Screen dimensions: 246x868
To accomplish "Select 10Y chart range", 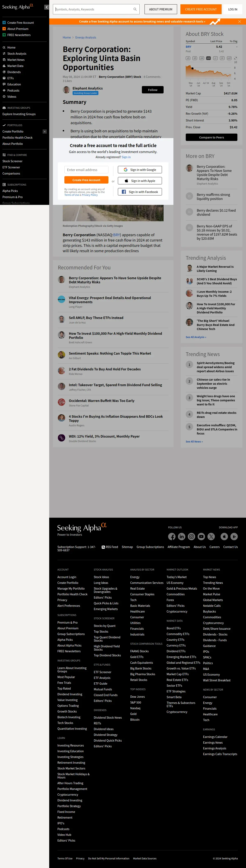I will (229, 58).
